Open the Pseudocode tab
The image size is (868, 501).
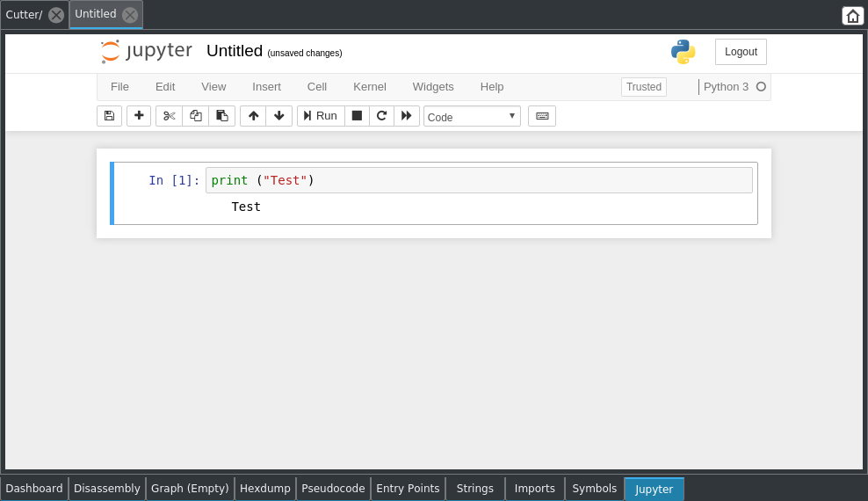[x=333, y=489]
